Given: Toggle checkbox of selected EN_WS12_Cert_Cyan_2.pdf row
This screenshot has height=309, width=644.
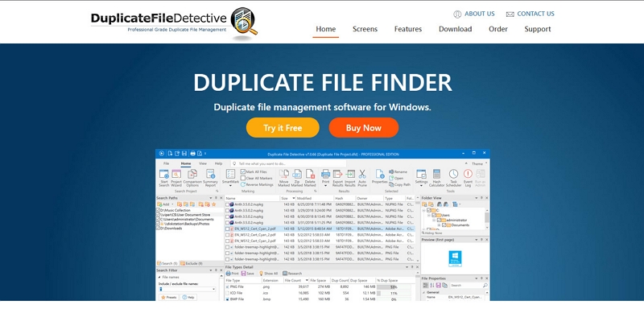Looking at the screenshot, I should [227, 229].
